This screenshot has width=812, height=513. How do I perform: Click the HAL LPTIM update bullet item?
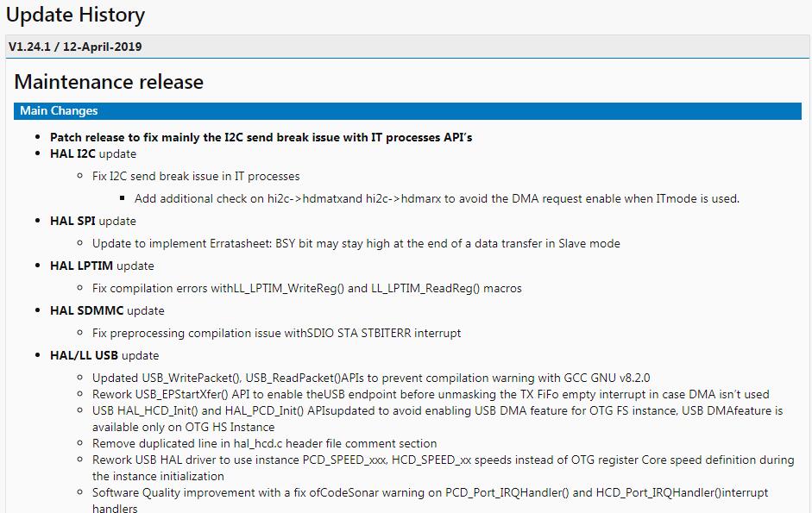tap(102, 266)
